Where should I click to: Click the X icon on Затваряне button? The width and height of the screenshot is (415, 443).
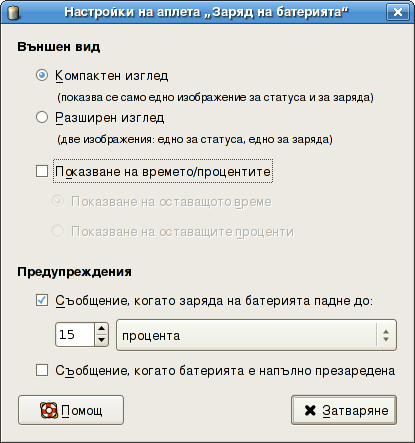click(x=310, y=410)
